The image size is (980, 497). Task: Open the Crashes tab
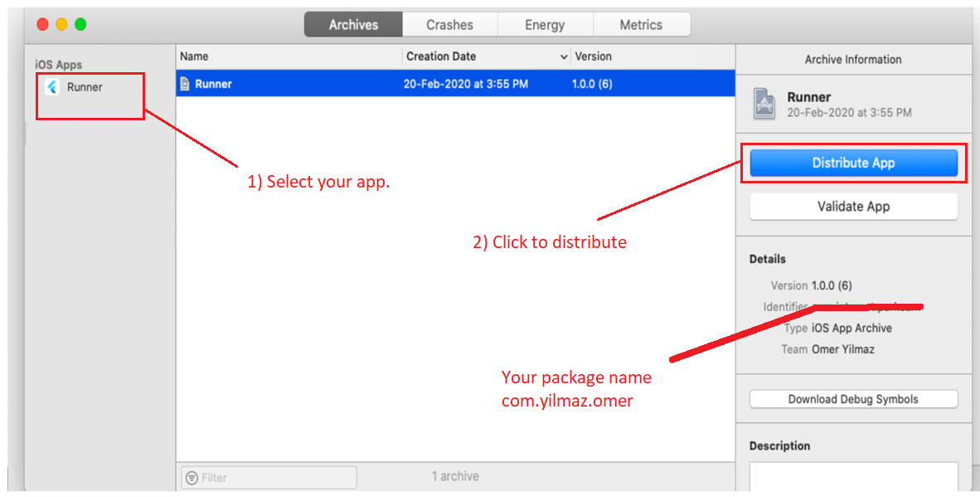pos(450,25)
